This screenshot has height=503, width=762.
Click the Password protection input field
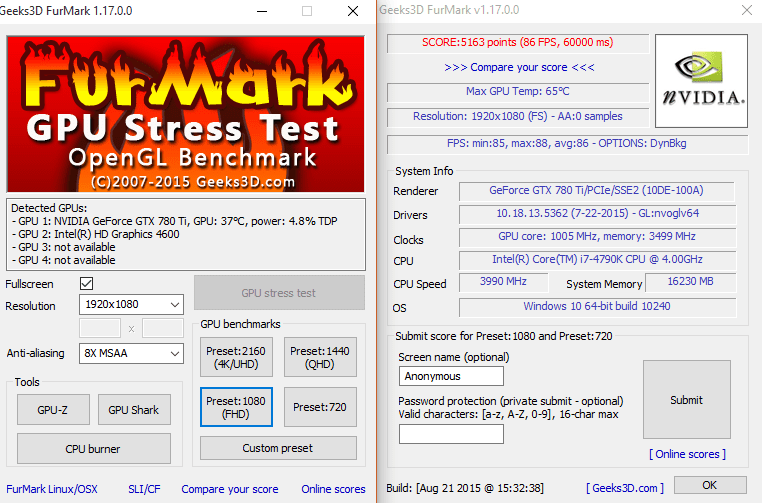click(451, 434)
